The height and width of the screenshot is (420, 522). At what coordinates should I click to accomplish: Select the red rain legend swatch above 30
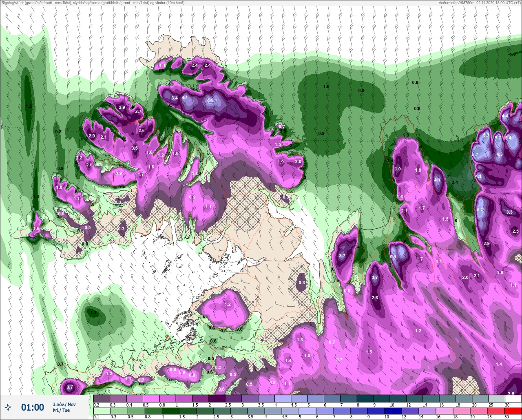point(513,410)
